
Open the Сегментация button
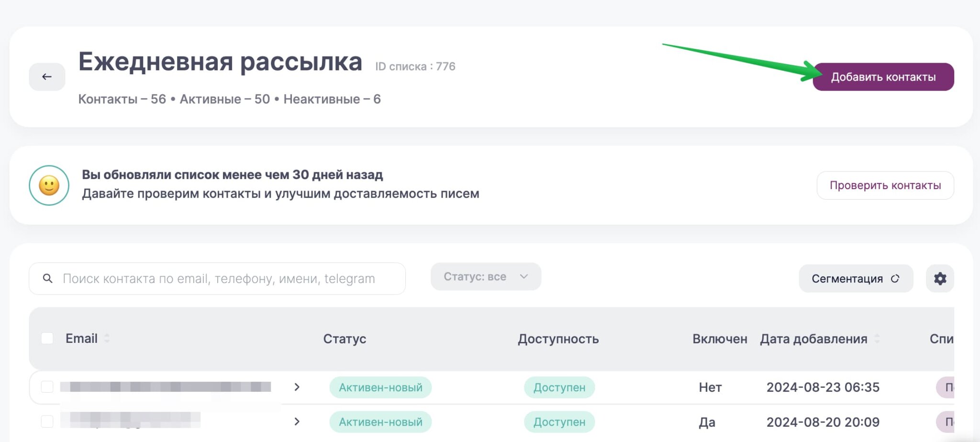847,279
